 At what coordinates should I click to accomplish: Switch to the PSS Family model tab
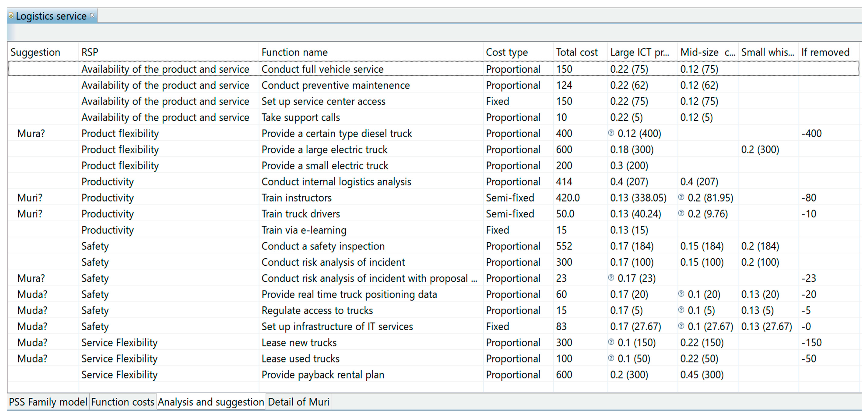[48, 402]
